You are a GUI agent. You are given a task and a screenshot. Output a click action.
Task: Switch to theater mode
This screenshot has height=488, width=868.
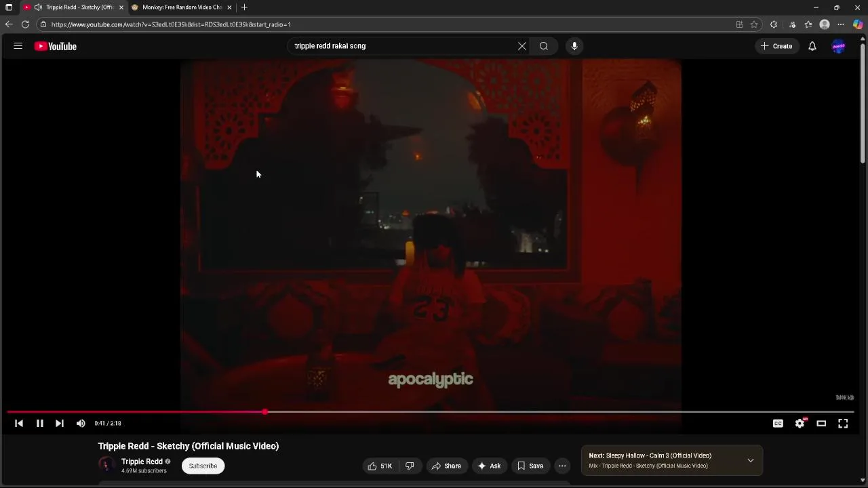[821, 423]
